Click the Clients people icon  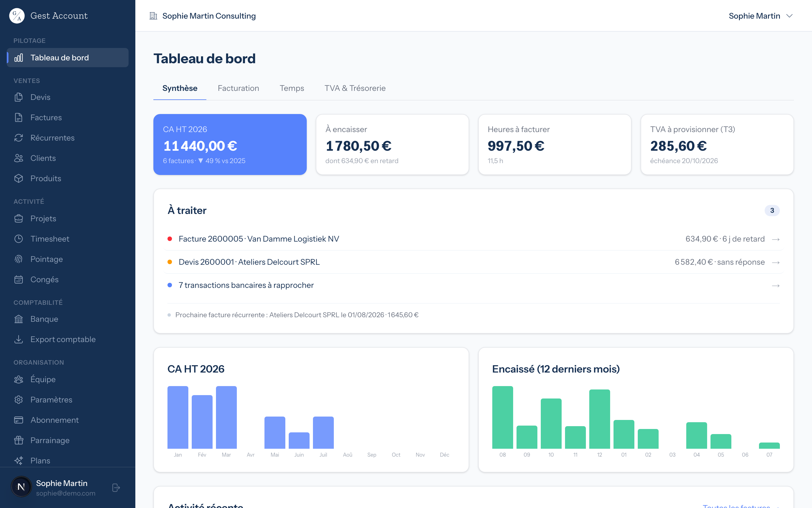(19, 158)
